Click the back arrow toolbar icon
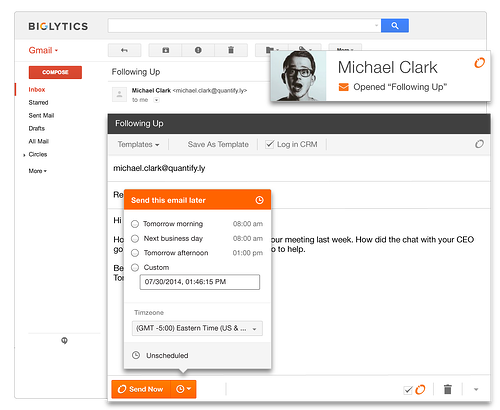Screen dimensions: 500x410 pos(124,50)
